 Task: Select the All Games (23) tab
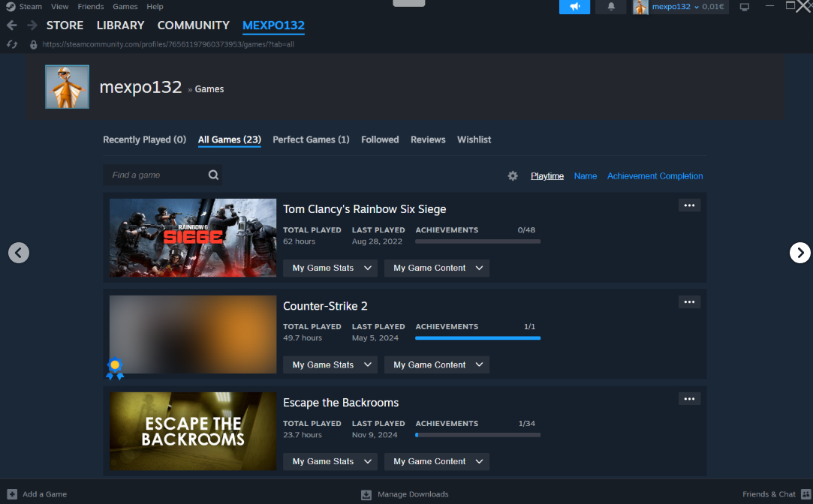coord(229,139)
